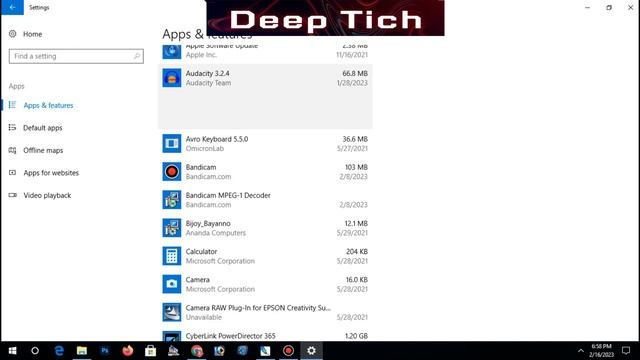Screen dimensions: 640x360
Task: Open File Explorer from taskbar
Action: 82,351
